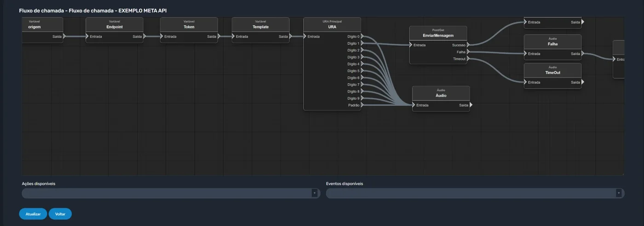Click the Dígito 3 output port
The image size is (644, 226).
[363, 57]
